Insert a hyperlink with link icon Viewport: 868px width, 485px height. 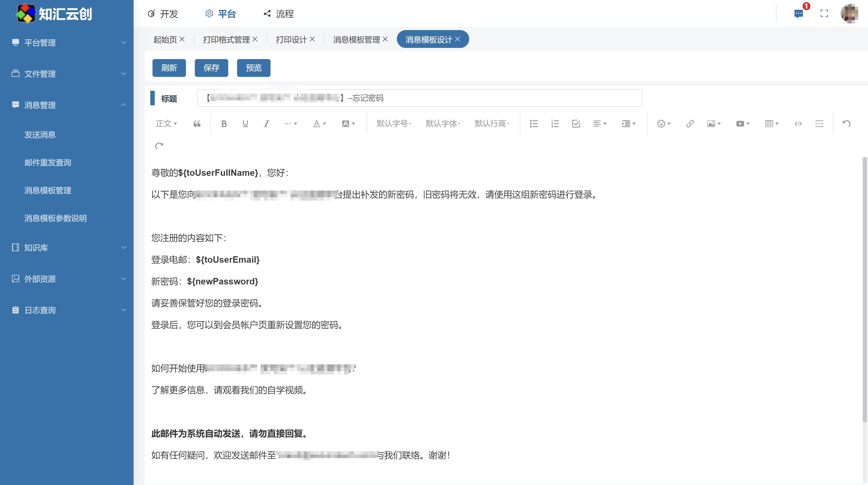tap(690, 124)
